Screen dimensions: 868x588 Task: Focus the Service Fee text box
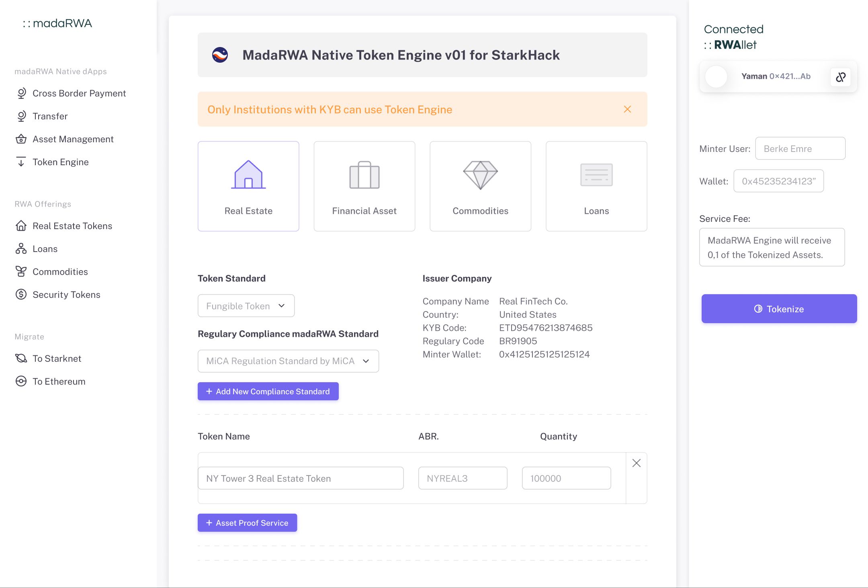(772, 247)
